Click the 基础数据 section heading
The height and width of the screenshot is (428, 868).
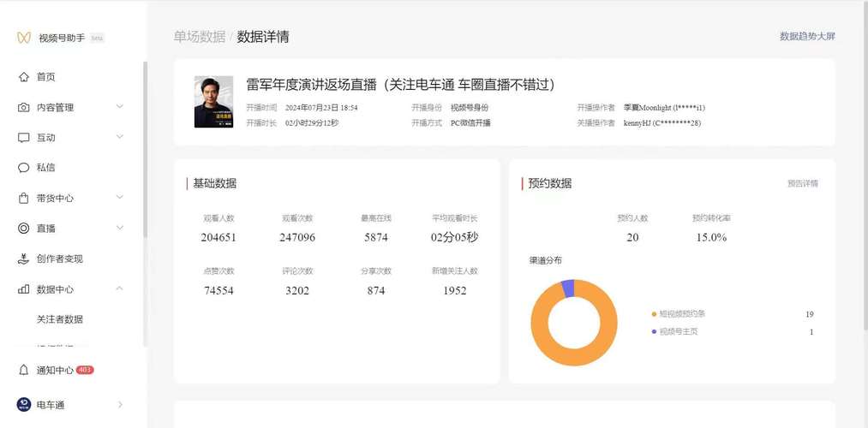[214, 183]
